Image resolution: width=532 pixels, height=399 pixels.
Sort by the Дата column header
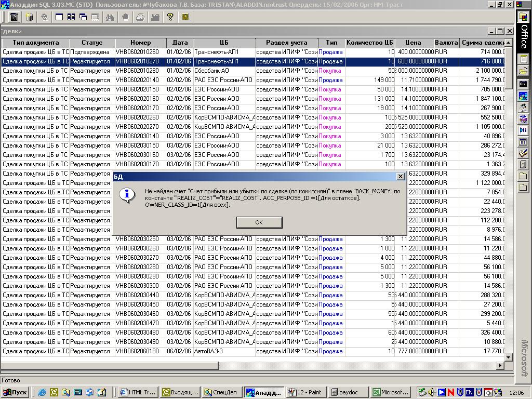(x=180, y=43)
